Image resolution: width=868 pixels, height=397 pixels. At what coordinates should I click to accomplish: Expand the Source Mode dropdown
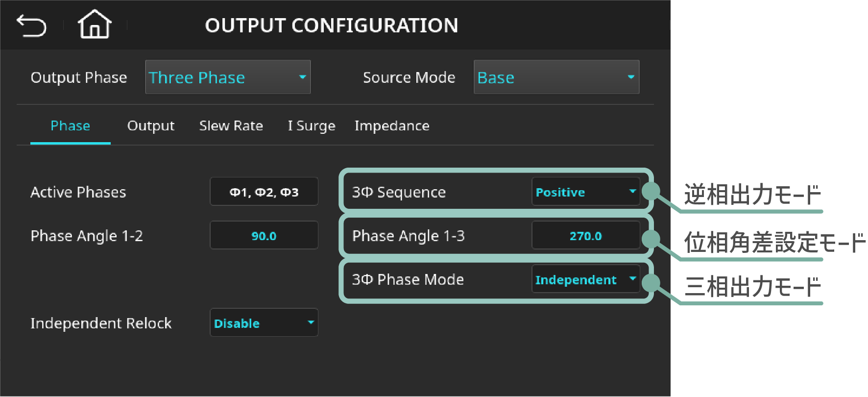(556, 77)
